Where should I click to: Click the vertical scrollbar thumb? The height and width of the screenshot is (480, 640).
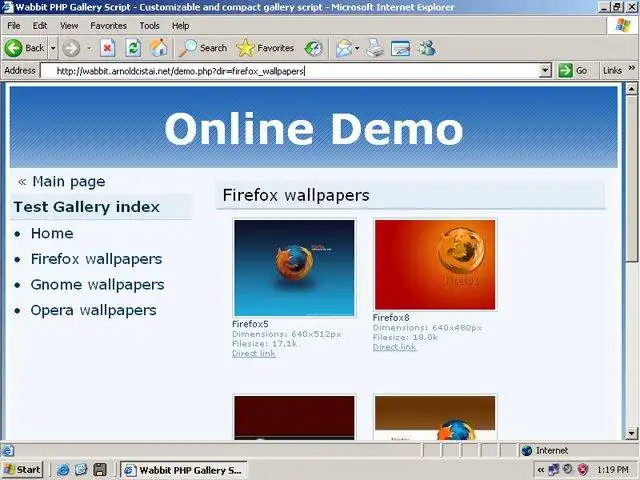[631, 178]
